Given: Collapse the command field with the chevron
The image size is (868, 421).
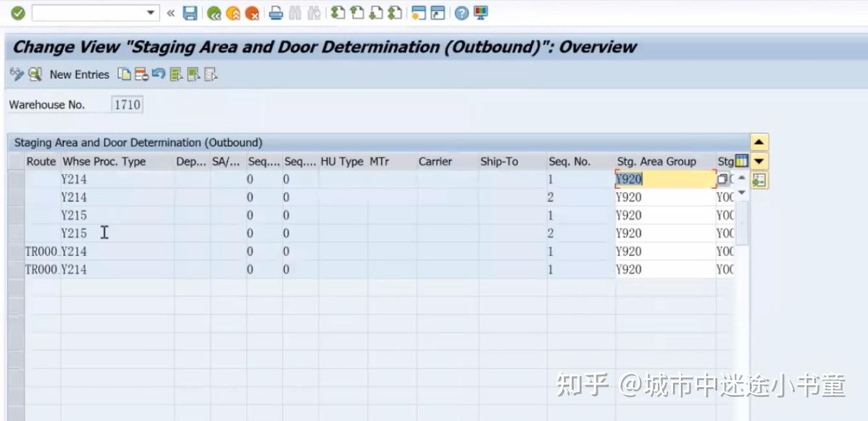Looking at the screenshot, I should pyautogui.click(x=170, y=12).
